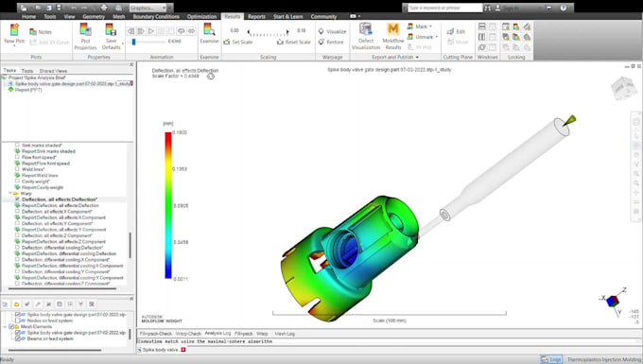Click Set Scale
643x364 pixels.
point(238,42)
